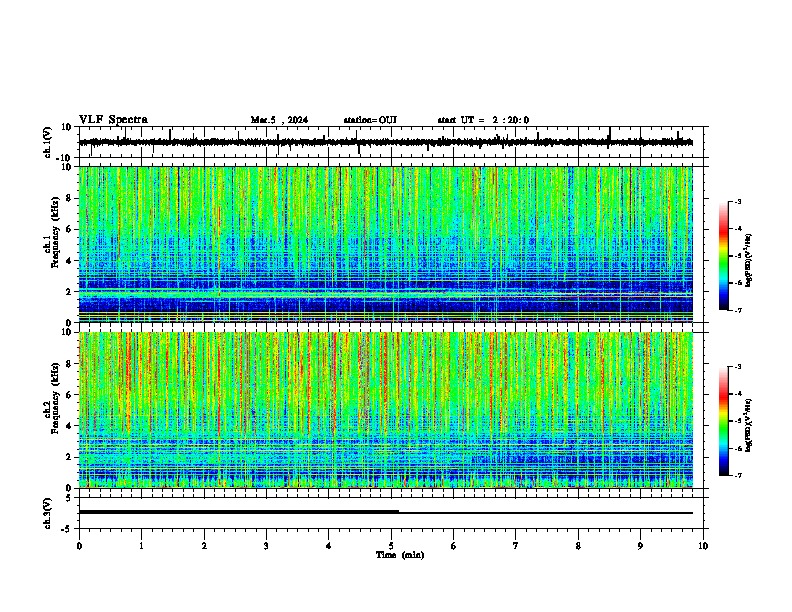The height and width of the screenshot is (612, 792).
Task: Click the 'VLF Spectra' title text
Action: coord(113,120)
